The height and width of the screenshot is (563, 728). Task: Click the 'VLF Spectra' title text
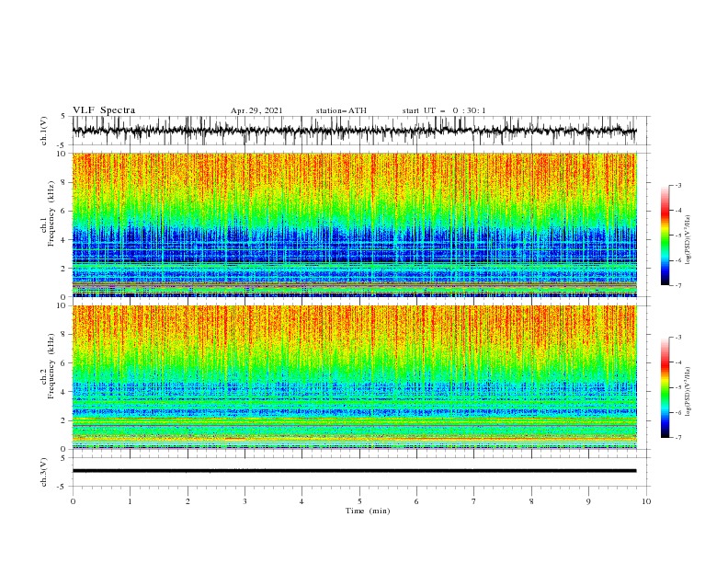[x=104, y=110]
